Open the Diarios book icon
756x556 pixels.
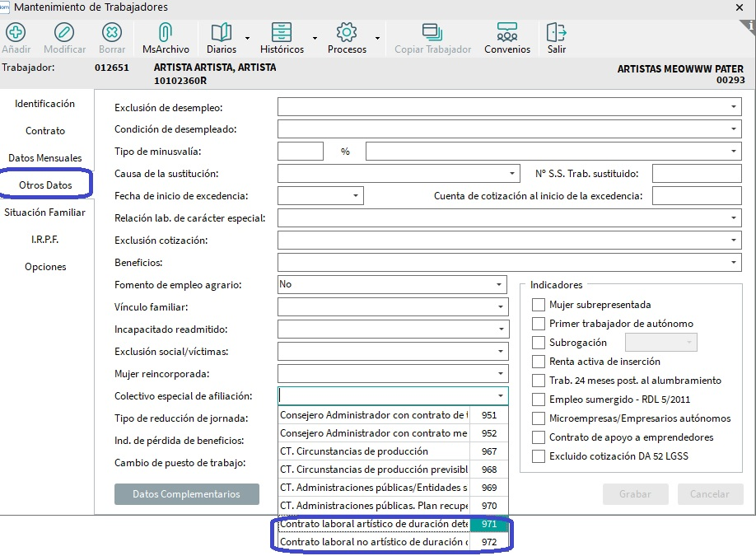click(222, 33)
